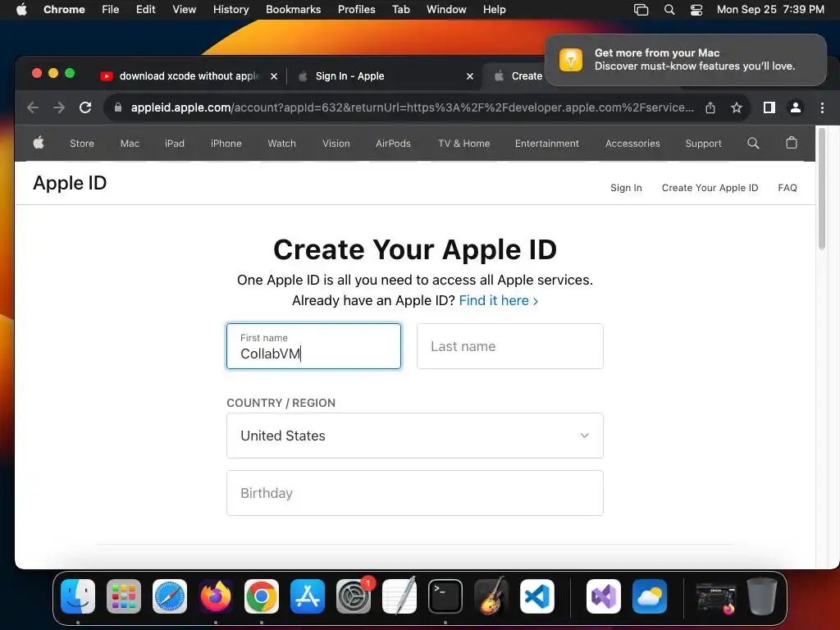Bookmark this page with the star icon
Screen dimensions: 840x630
[x=737, y=107]
